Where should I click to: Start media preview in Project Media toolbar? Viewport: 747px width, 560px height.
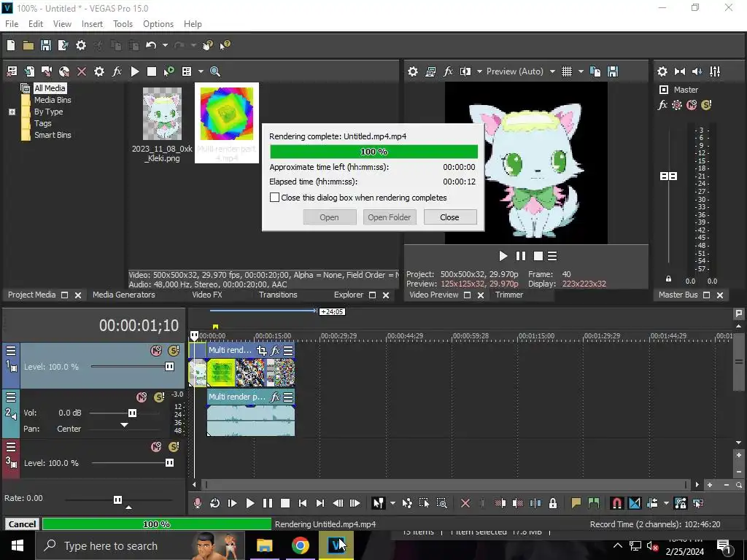click(135, 71)
